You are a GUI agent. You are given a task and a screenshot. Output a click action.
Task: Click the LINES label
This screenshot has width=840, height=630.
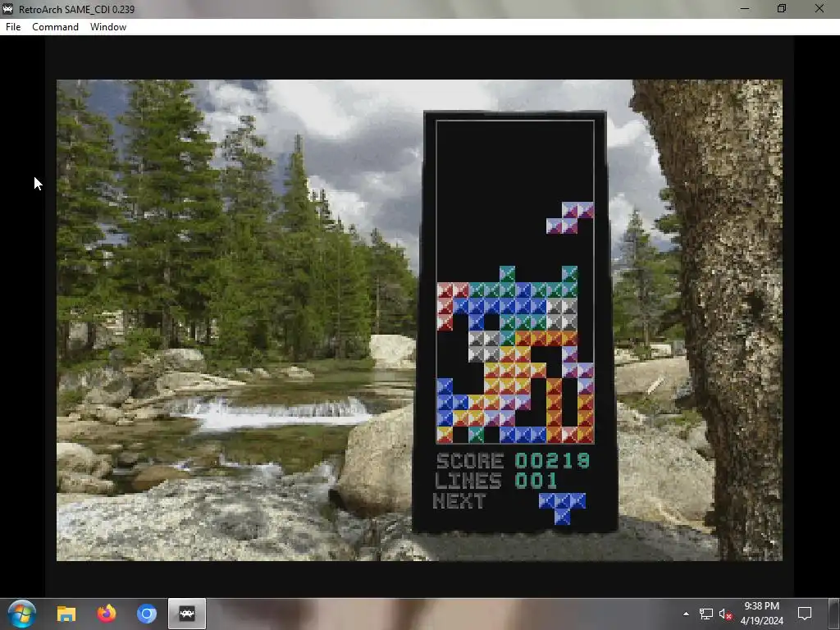[468, 481]
